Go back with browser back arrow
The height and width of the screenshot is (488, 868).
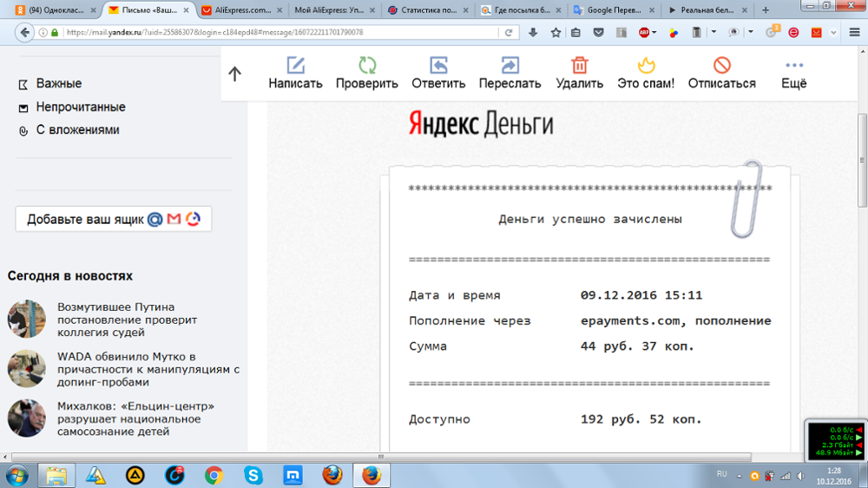(x=24, y=33)
